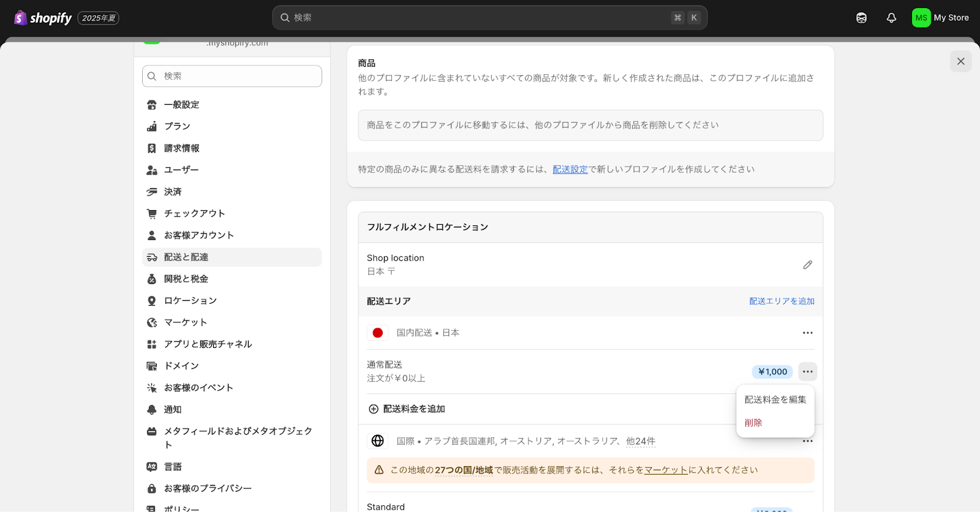Open 決済 settings
This screenshot has height=512, width=980.
pyautogui.click(x=232, y=192)
